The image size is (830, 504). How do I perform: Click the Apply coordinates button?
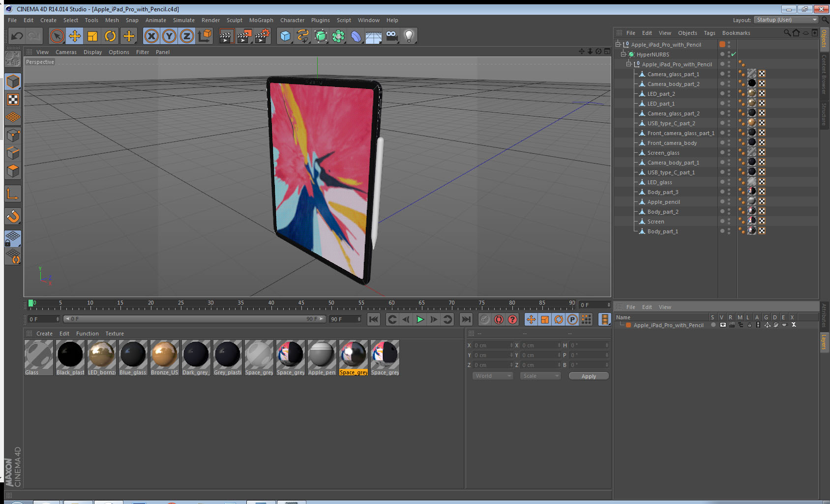point(589,376)
